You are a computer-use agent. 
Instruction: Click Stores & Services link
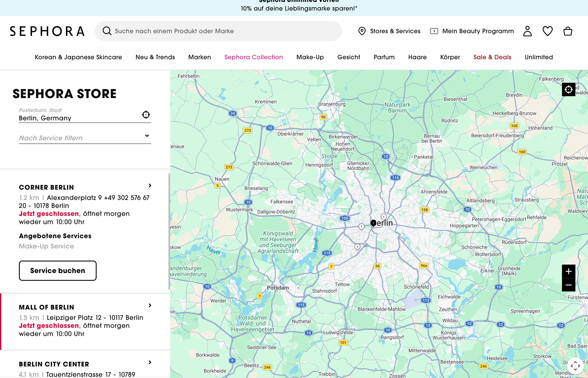pyautogui.click(x=395, y=31)
